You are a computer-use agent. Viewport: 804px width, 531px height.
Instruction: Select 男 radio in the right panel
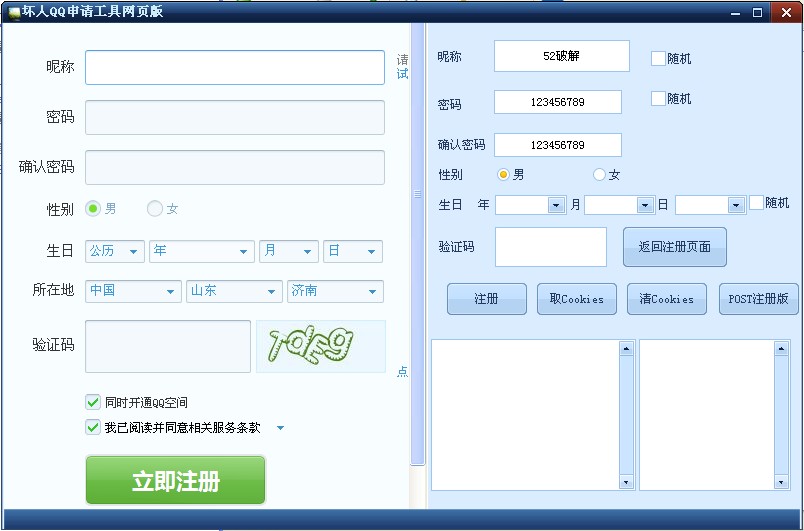(504, 175)
